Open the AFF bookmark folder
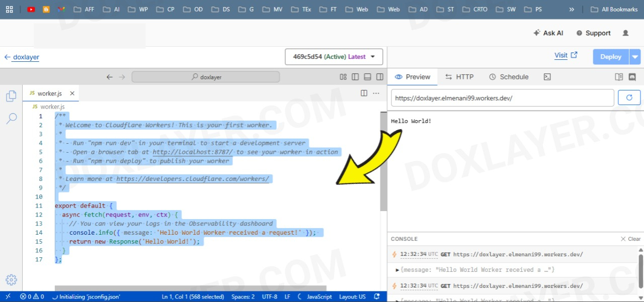The image size is (644, 302). click(x=84, y=9)
